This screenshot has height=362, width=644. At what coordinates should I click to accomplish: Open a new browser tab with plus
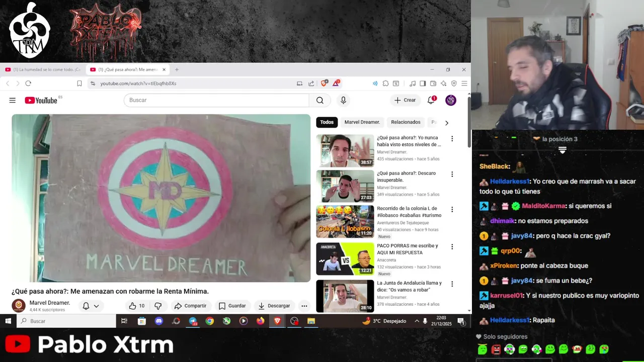click(177, 69)
